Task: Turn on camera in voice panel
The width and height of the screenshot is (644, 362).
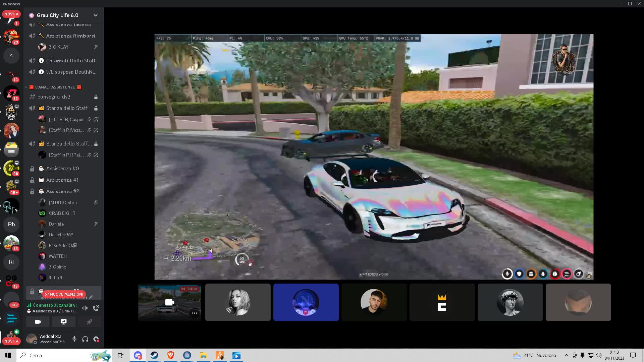Action: [x=38, y=322]
